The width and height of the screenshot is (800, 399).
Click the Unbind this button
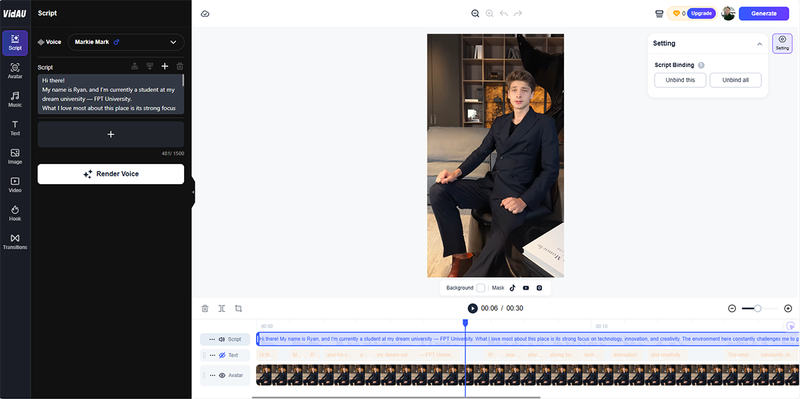point(680,80)
